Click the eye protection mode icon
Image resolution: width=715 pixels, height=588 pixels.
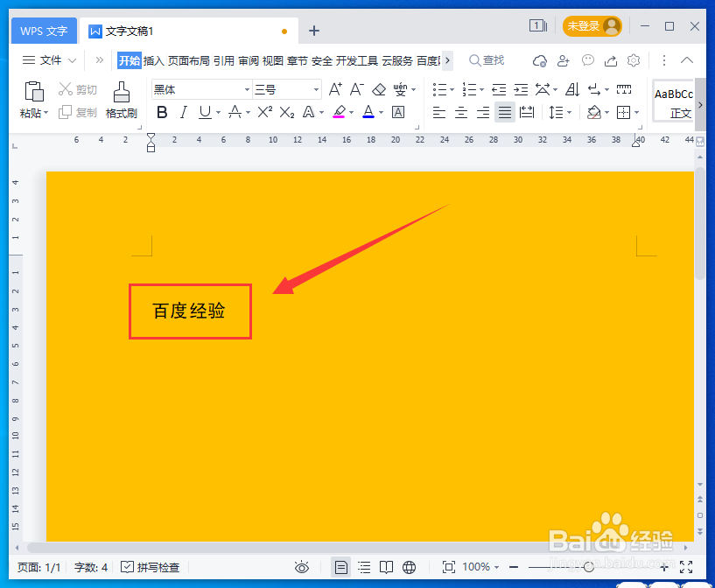(x=301, y=567)
